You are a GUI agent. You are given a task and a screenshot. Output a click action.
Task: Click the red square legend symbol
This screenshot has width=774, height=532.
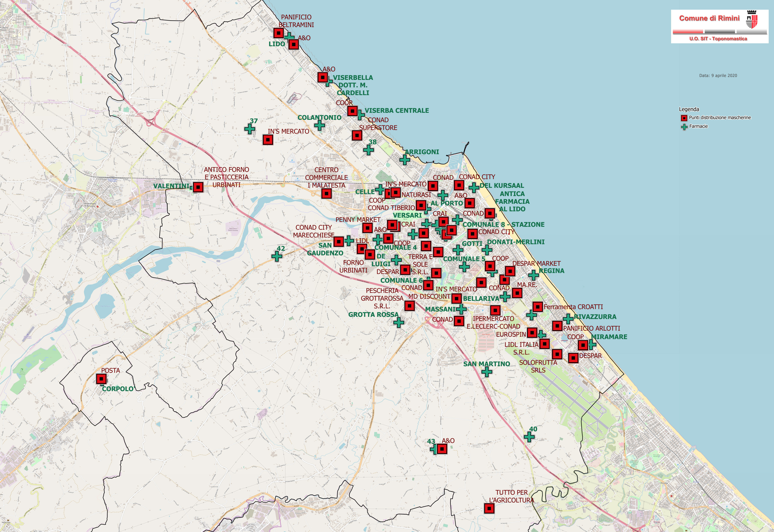684,118
